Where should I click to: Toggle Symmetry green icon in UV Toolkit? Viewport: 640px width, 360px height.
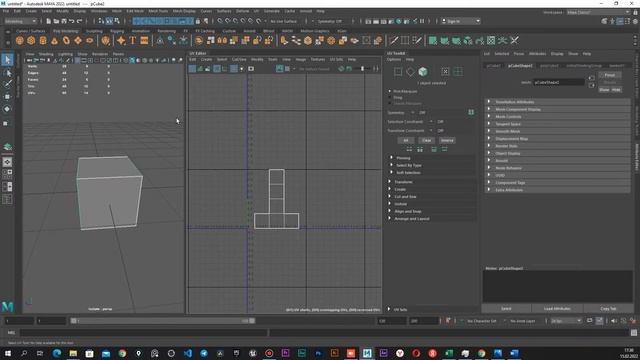coord(471,112)
